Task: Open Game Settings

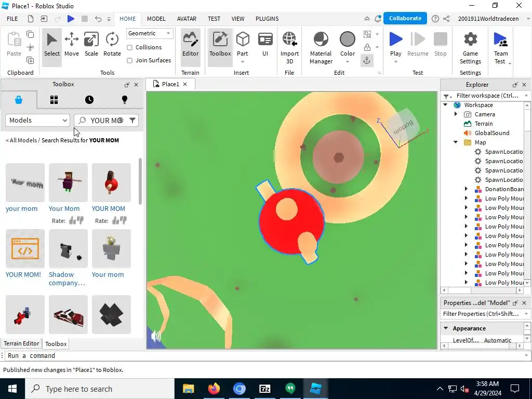Action: (470, 47)
